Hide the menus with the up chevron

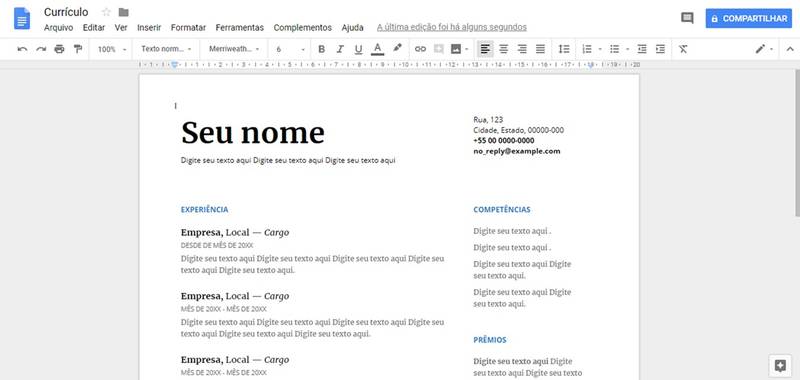[x=790, y=49]
